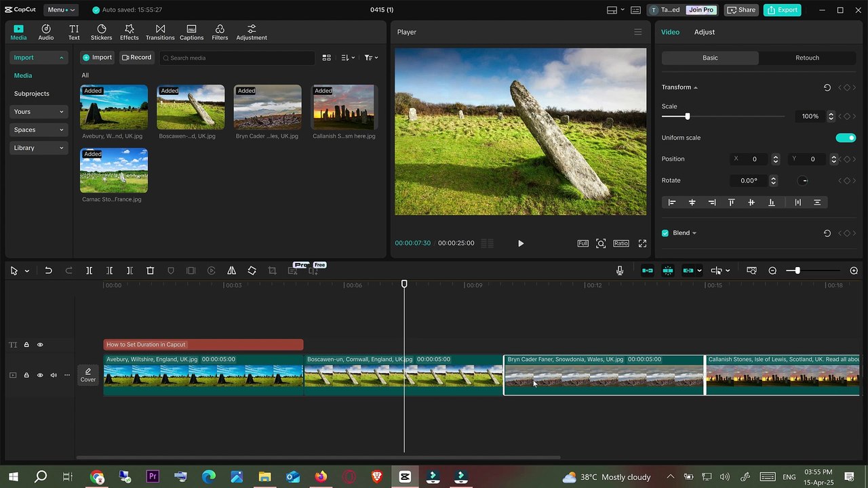This screenshot has width=868, height=488.
Task: Expand the Library section
Action: pyautogui.click(x=39, y=148)
